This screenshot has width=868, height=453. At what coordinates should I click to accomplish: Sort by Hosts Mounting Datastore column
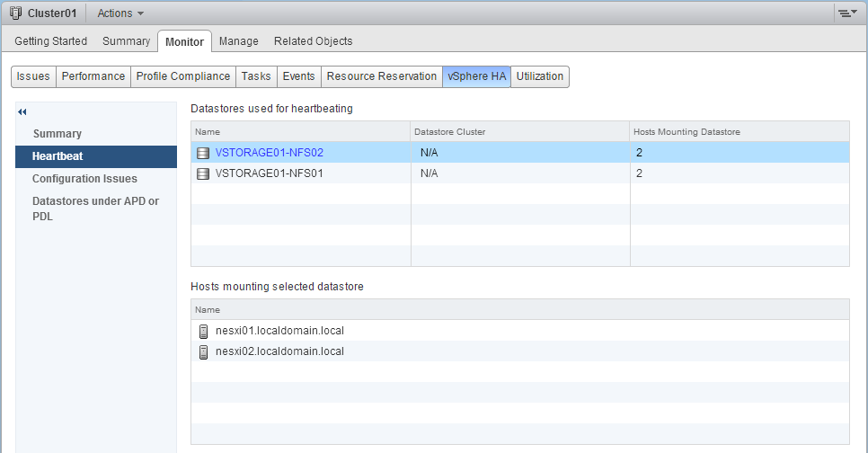coord(686,132)
